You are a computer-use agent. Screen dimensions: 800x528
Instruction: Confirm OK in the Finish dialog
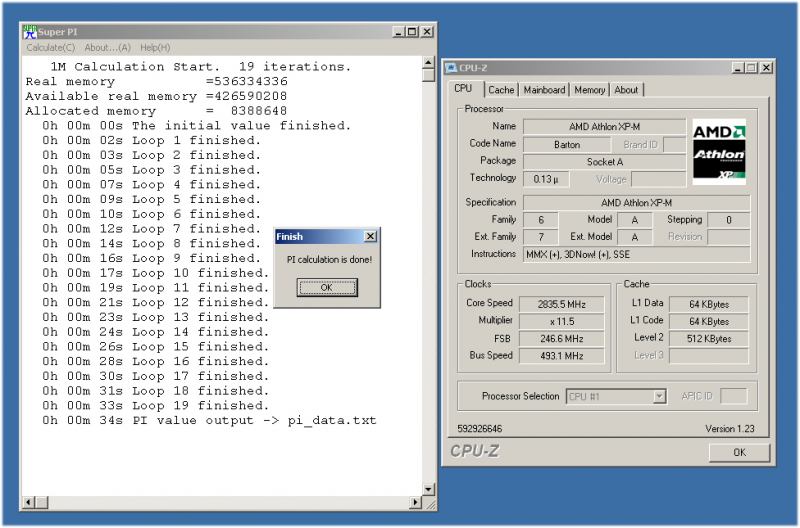coord(327,287)
